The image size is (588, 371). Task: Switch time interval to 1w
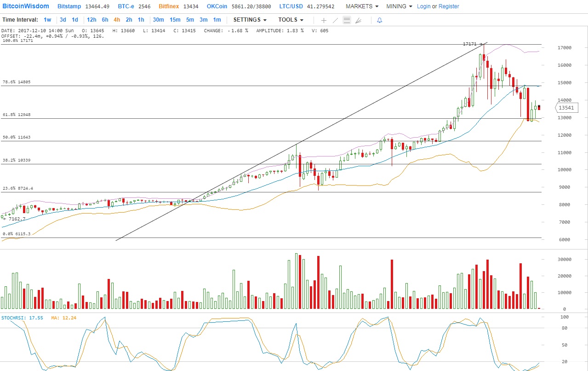click(x=47, y=20)
